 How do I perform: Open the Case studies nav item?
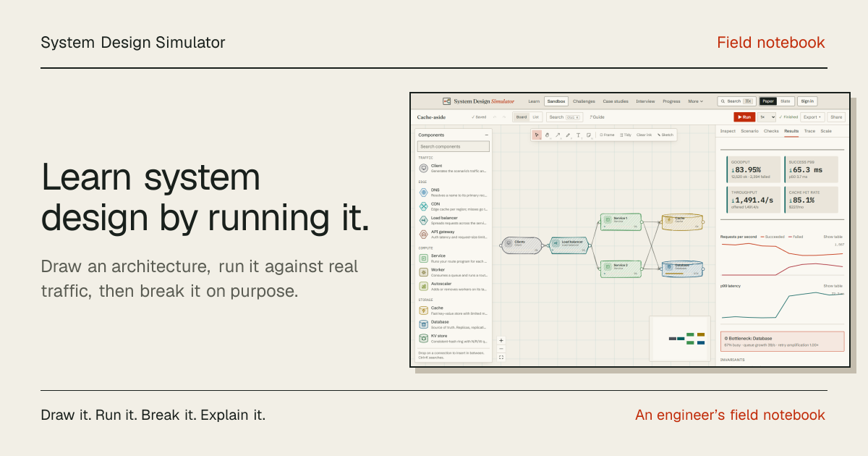(x=616, y=101)
